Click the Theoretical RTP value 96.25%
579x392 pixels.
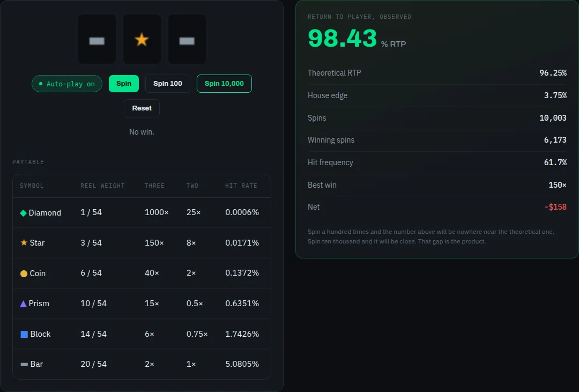tap(553, 73)
